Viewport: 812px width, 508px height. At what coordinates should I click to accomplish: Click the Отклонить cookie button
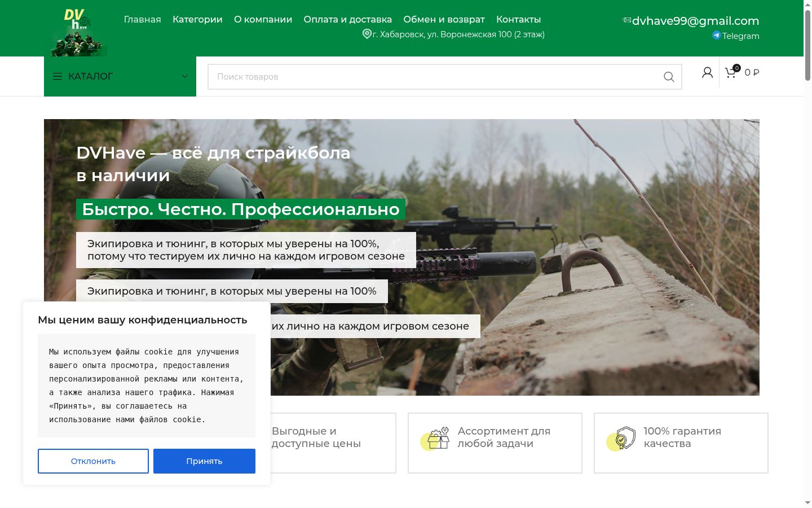(93, 461)
